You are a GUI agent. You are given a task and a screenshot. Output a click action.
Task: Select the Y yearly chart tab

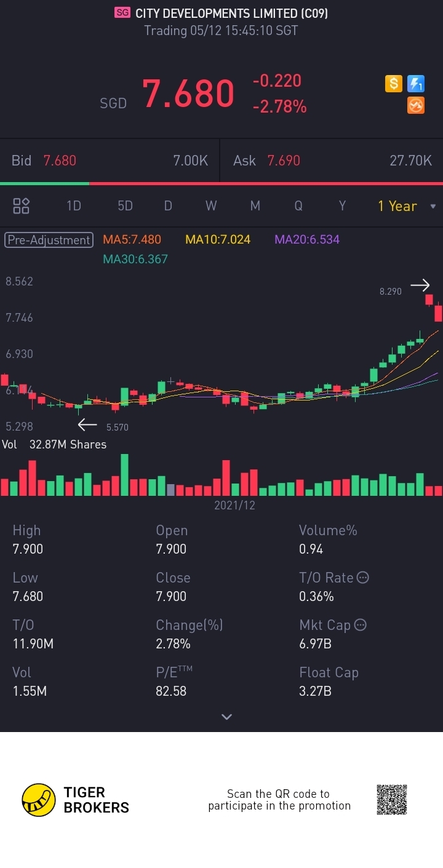[342, 206]
